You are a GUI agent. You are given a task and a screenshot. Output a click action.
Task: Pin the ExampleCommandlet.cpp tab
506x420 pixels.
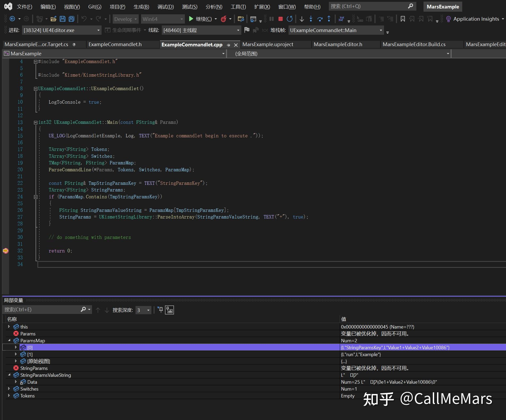(228, 45)
